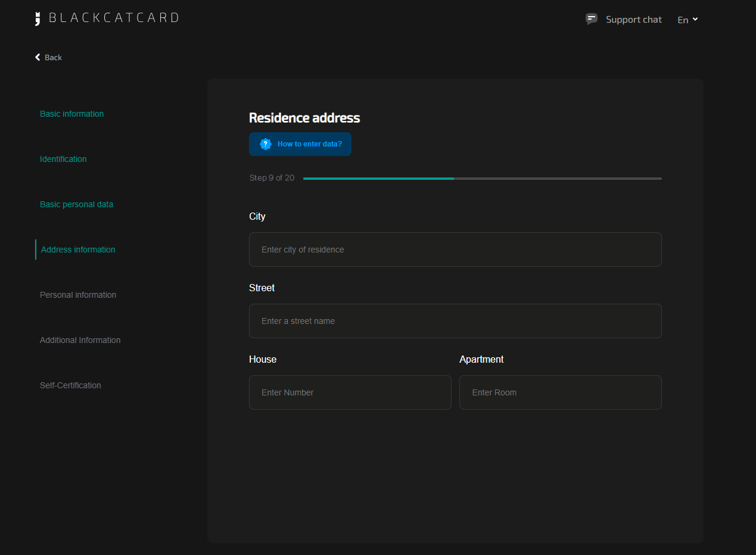Click the Blackcatcard logo
The height and width of the screenshot is (555, 756).
107,18
